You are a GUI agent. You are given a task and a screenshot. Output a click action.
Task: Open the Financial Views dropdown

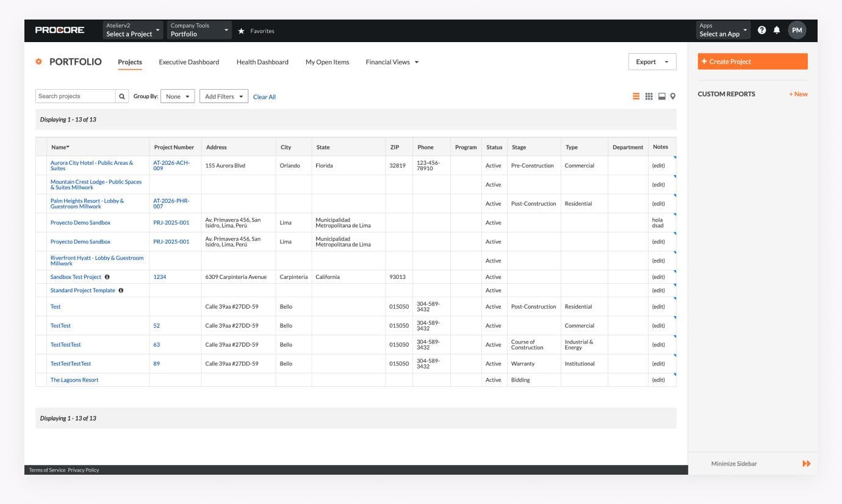tap(392, 62)
